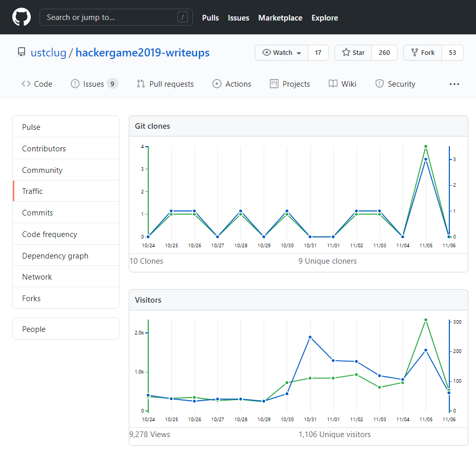Viewport: 476px width, 454px height.
Task: Expand the more tabs ellipsis menu
Action: pos(454,84)
